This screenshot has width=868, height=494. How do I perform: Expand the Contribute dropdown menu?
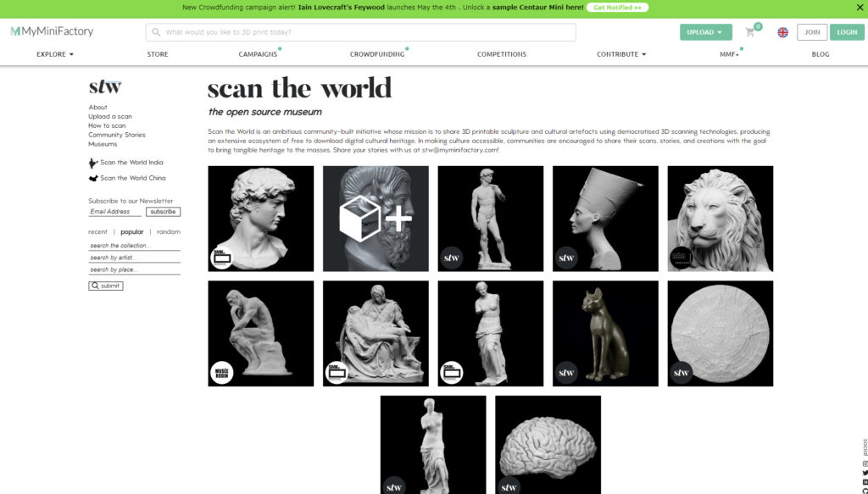point(621,54)
